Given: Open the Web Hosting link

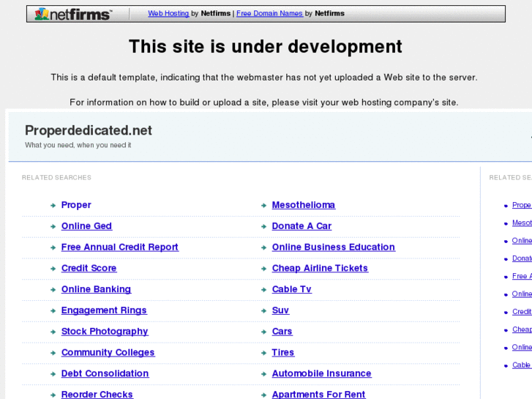Looking at the screenshot, I should pyautogui.click(x=168, y=13).
